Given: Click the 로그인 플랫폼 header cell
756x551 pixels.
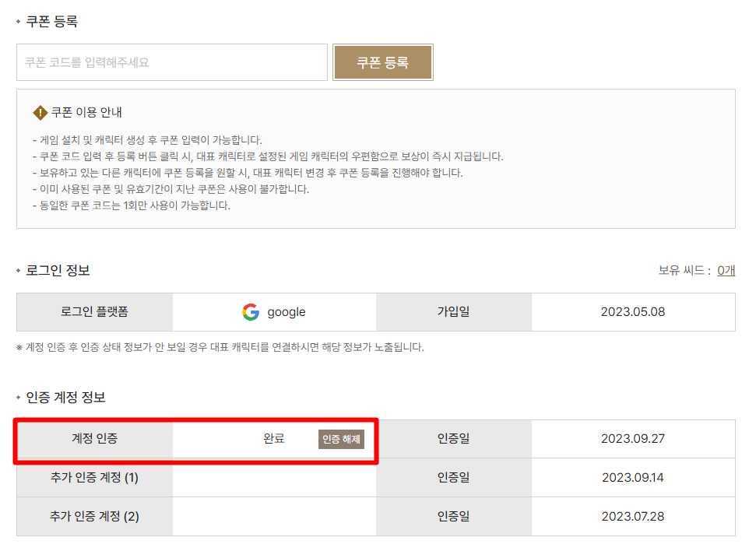Looking at the screenshot, I should pyautogui.click(x=94, y=312).
